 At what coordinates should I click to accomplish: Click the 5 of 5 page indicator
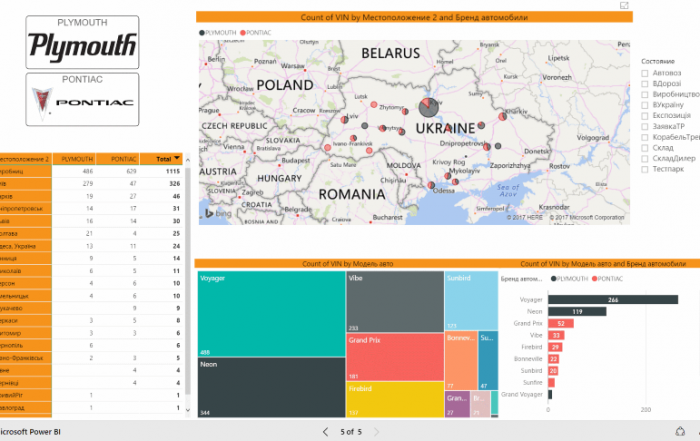351,432
